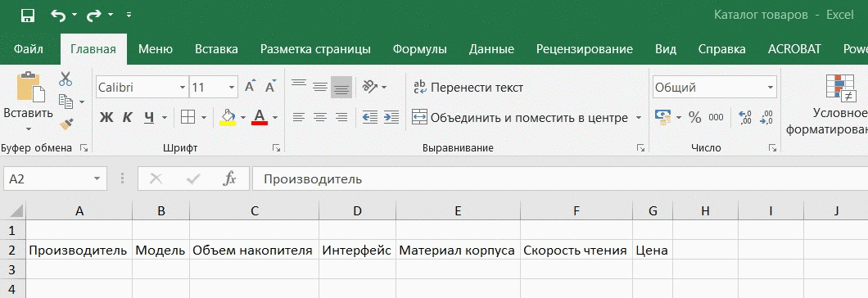
Task: Expand the Общий number format dropdown
Action: coord(770,88)
